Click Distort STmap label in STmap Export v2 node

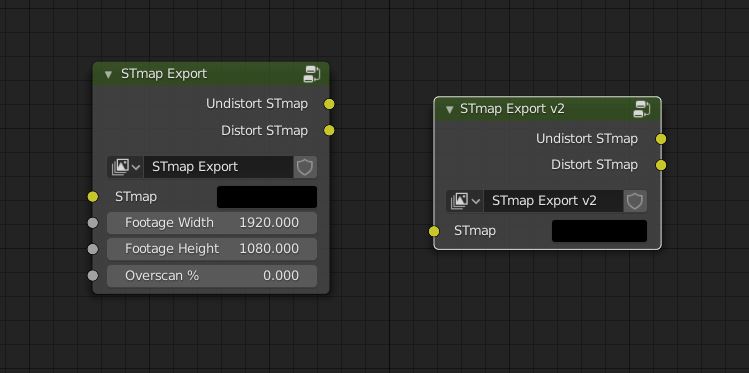tap(594, 165)
